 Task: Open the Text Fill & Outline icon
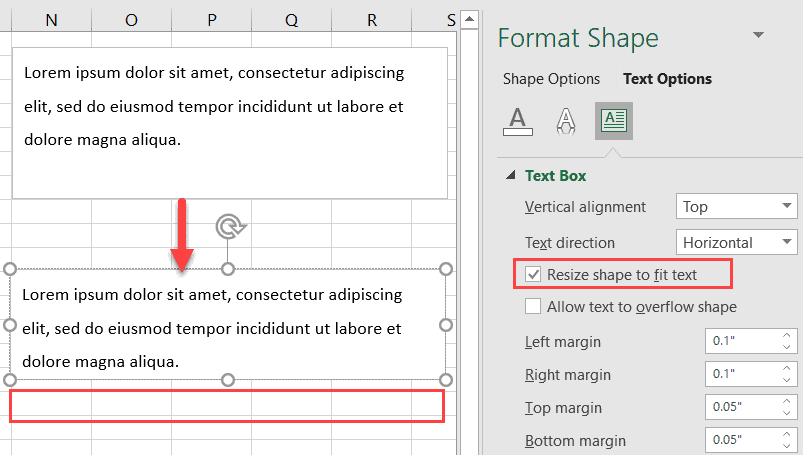tap(517, 120)
